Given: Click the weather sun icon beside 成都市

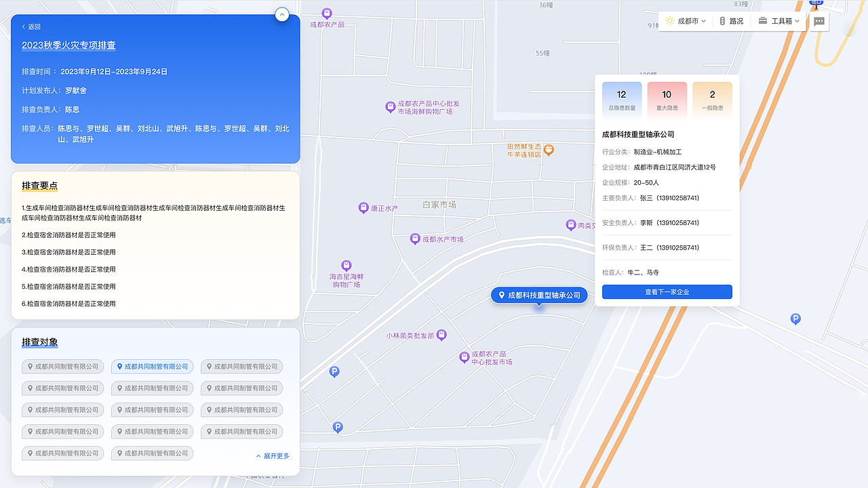Looking at the screenshot, I should tap(671, 21).
